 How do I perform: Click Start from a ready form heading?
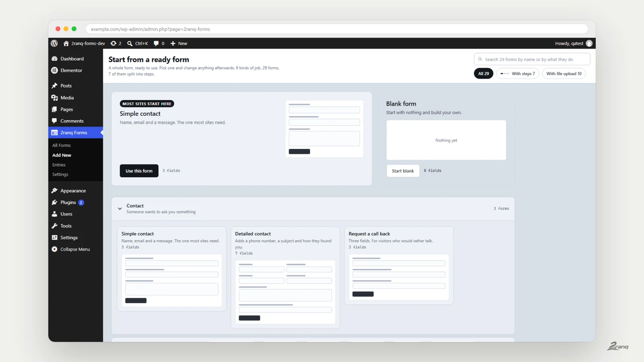[x=149, y=60]
